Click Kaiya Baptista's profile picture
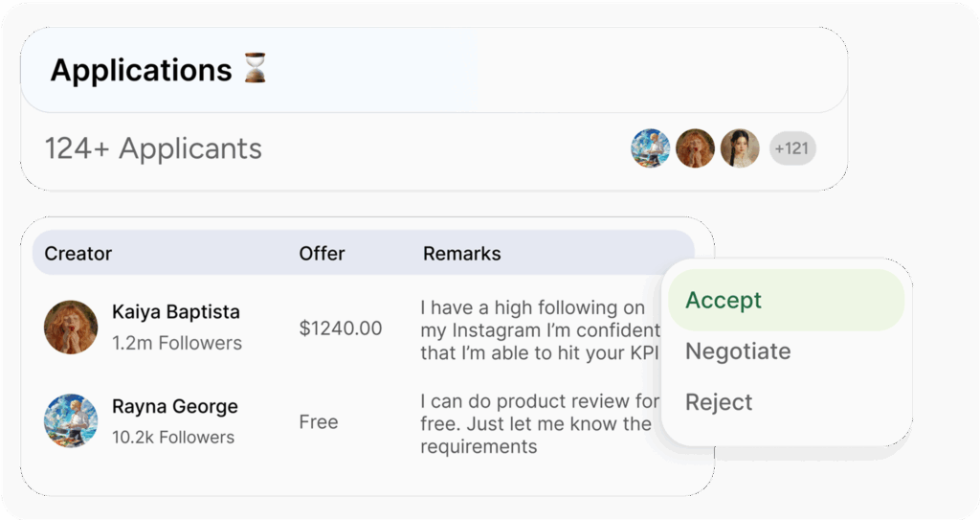Image resolution: width=980 pixels, height=520 pixels. [x=71, y=328]
